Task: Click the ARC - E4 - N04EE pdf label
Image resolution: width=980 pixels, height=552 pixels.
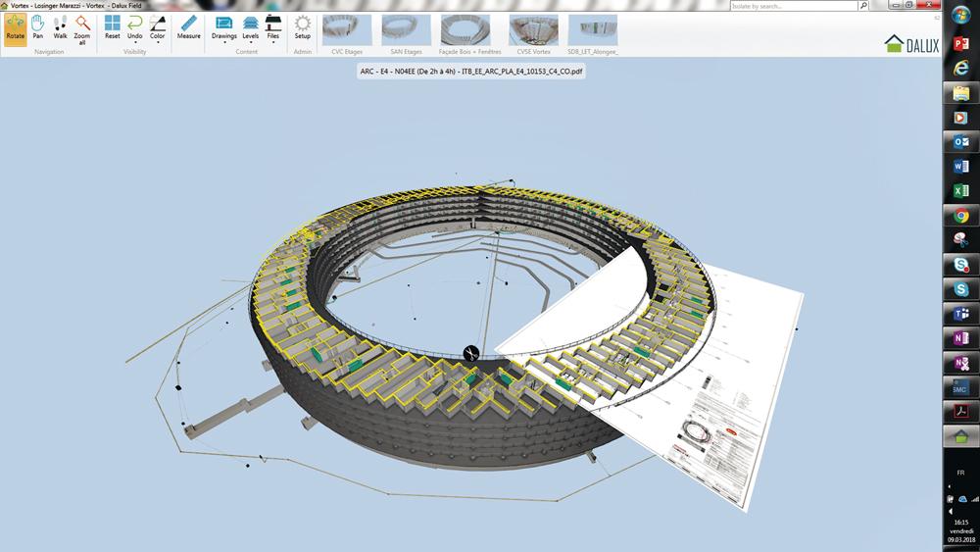Action: coord(470,72)
